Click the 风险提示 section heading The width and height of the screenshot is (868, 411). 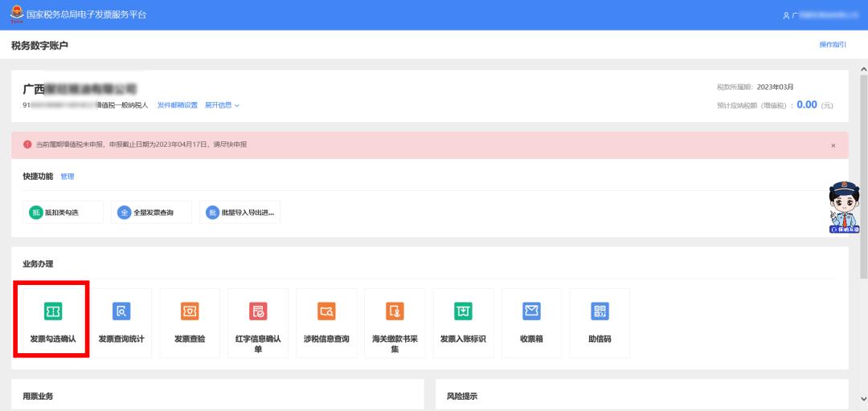pyautogui.click(x=462, y=396)
